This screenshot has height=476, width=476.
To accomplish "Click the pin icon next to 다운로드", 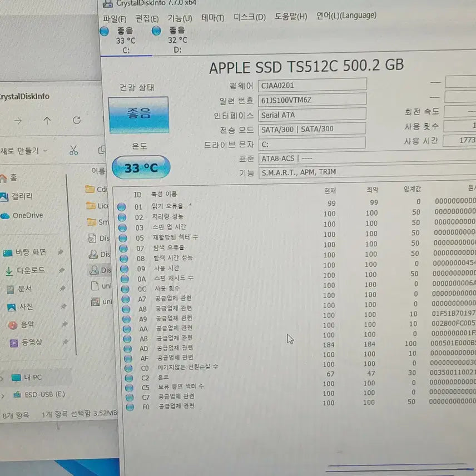I will (x=62, y=270).
